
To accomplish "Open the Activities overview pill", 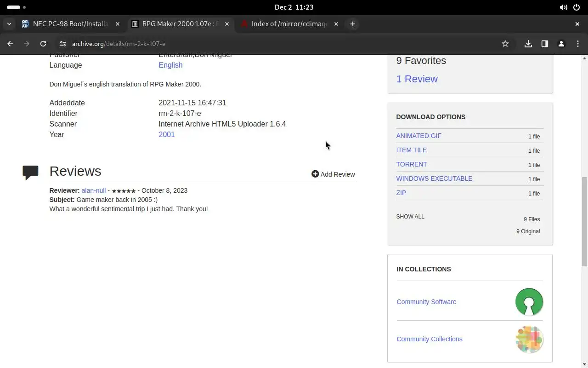I will (x=17, y=7).
